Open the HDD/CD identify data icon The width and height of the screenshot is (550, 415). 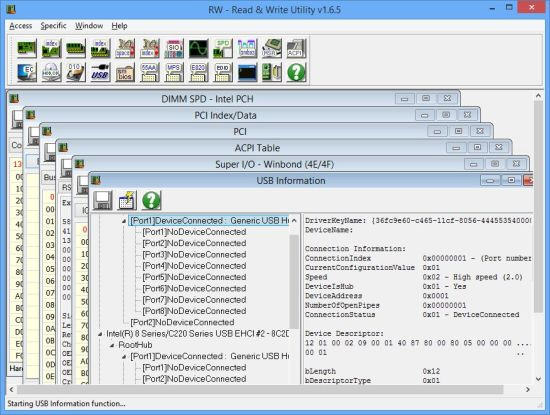51,72
